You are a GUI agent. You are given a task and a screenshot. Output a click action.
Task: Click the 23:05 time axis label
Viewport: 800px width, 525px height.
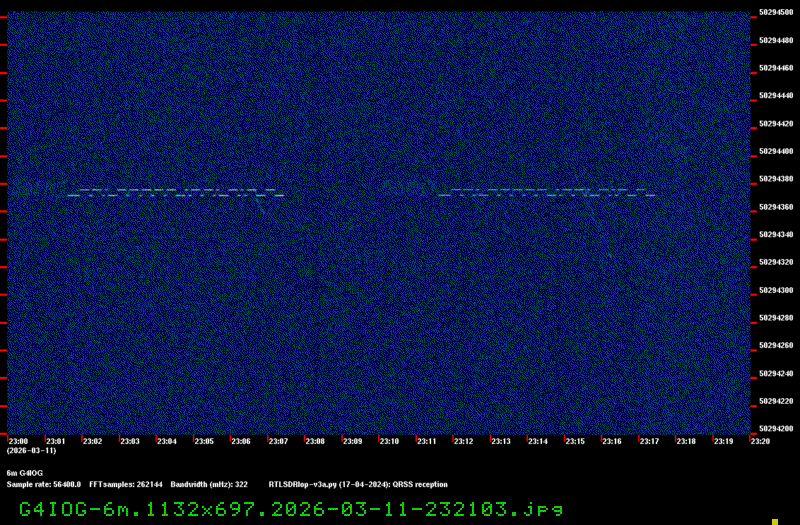coord(204,441)
